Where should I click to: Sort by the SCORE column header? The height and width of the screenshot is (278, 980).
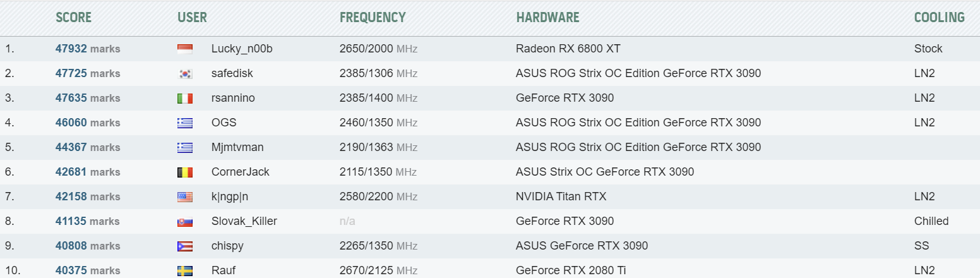[73, 18]
